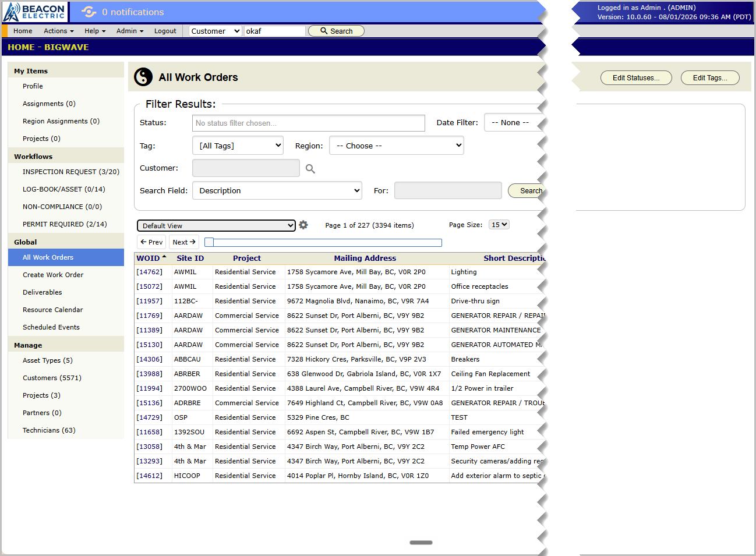Click the Edit Statuses button

pyautogui.click(x=636, y=78)
